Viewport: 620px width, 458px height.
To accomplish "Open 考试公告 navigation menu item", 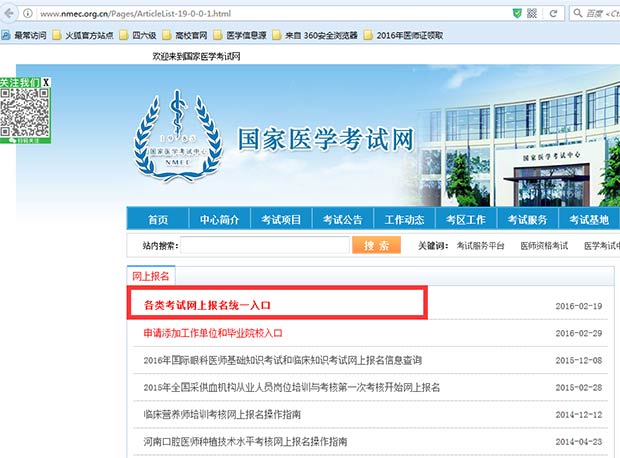I will click(x=342, y=220).
